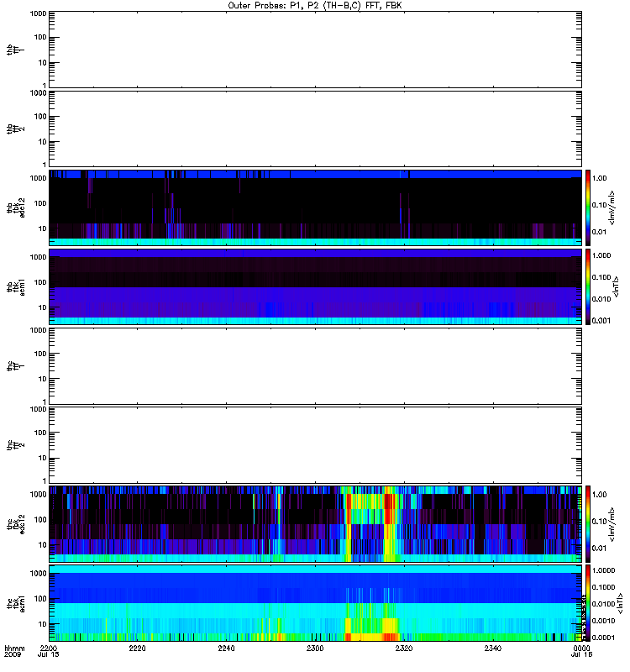
Task: Click the "2009" year label
Action: (12, 655)
